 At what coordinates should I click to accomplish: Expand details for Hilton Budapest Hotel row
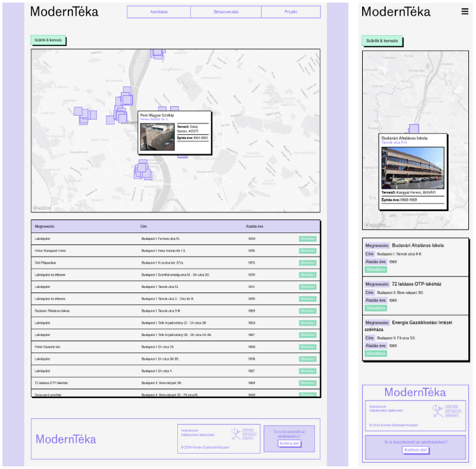(307, 251)
